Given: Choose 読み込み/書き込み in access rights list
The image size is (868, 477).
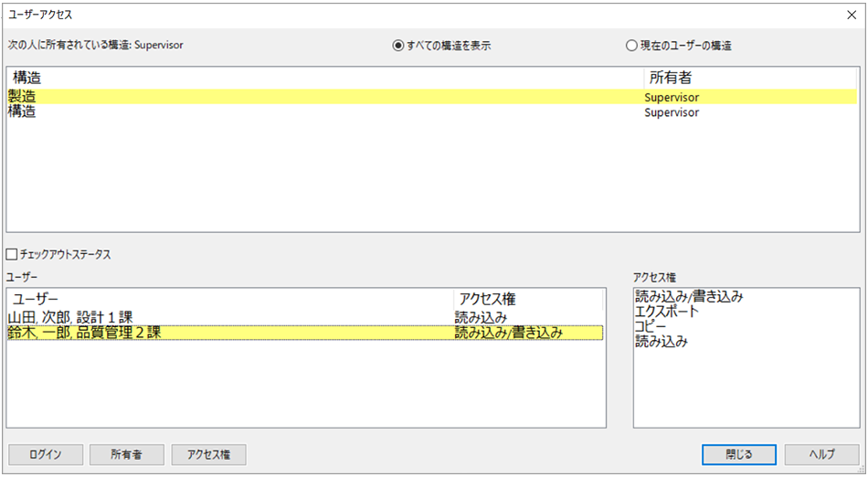Looking at the screenshot, I should 689,297.
